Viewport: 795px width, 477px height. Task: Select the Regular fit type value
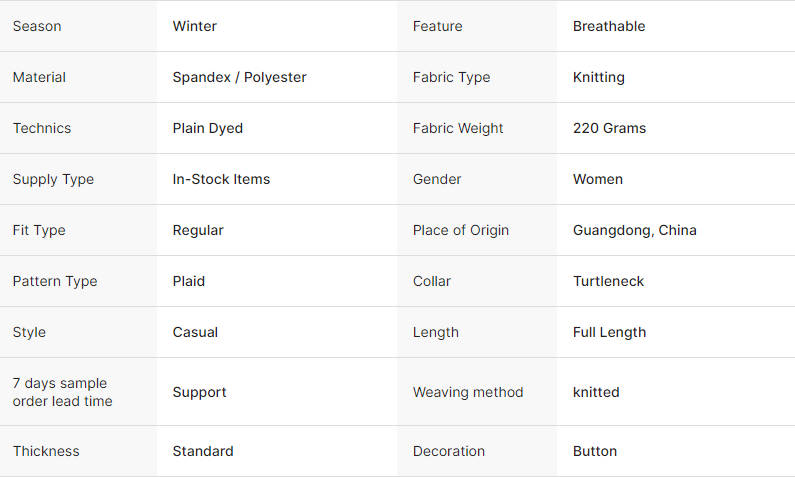pyautogui.click(x=198, y=230)
